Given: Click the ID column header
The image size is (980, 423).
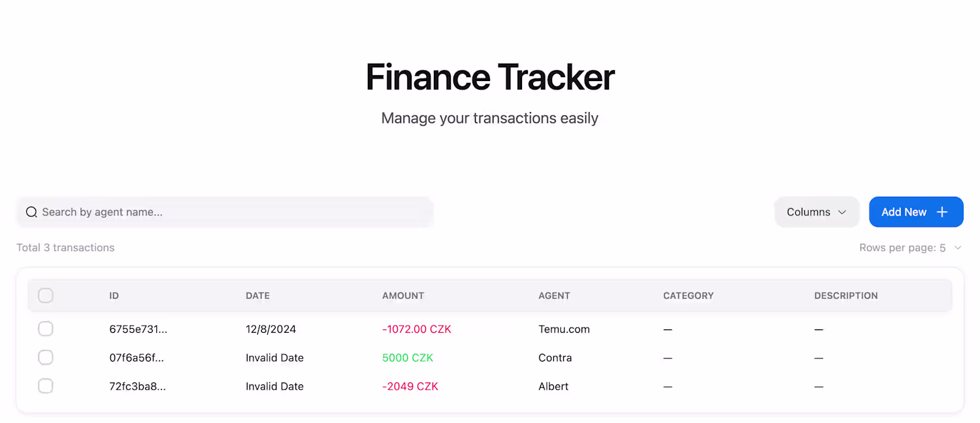Looking at the screenshot, I should (x=114, y=296).
